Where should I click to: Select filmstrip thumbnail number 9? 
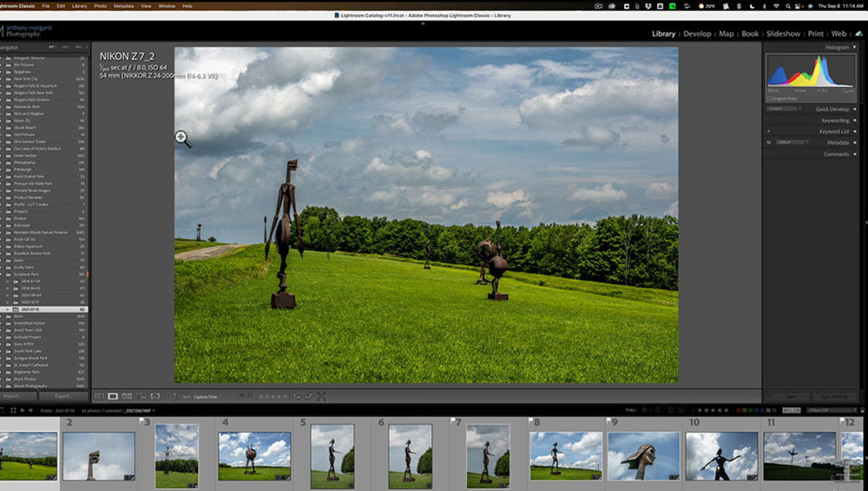644,455
